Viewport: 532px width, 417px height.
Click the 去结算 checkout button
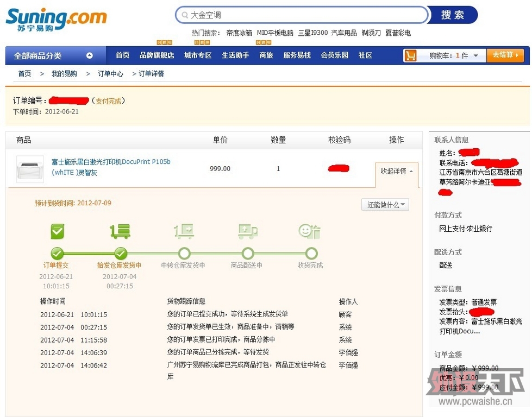pos(505,55)
